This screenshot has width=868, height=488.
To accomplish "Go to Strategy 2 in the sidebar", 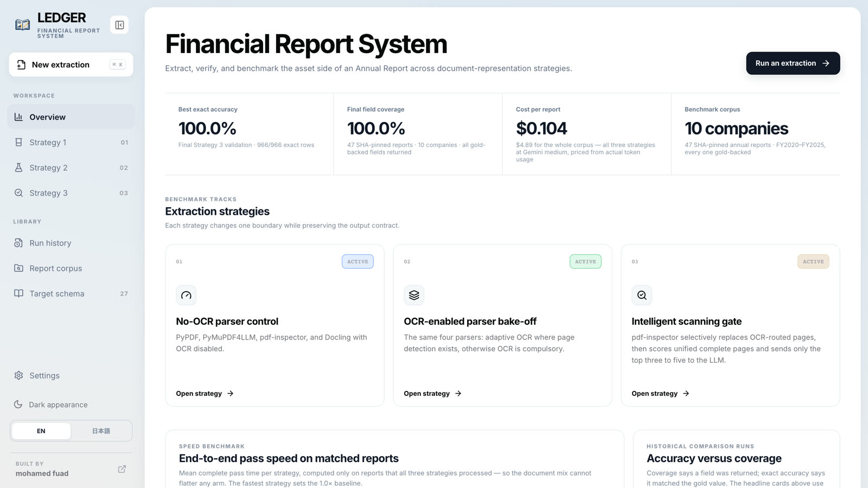I will 71,168.
